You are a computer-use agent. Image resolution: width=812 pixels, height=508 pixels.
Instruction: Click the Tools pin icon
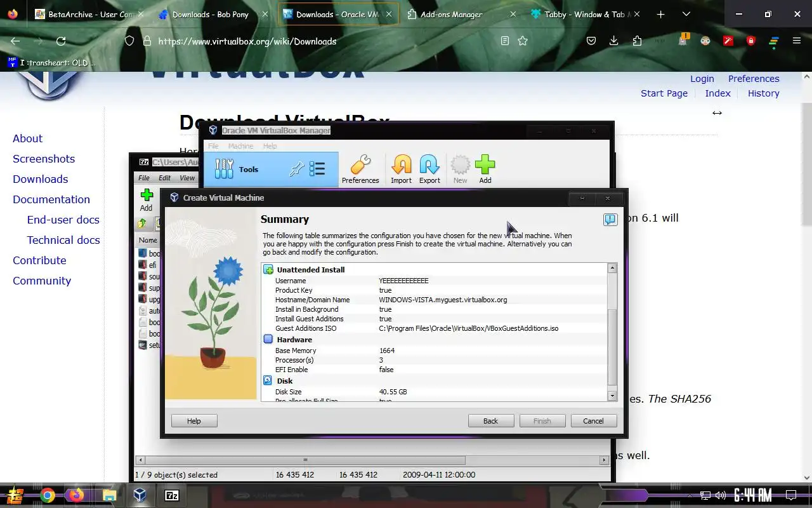pyautogui.click(x=297, y=169)
